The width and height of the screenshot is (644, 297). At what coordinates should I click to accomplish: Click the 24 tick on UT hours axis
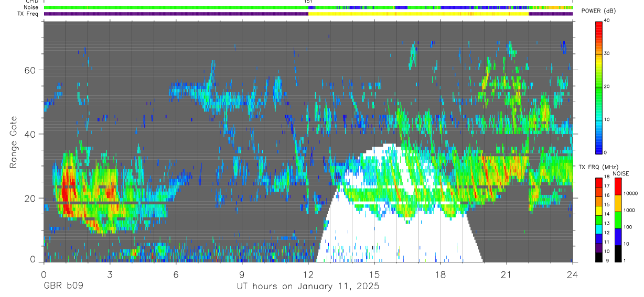573,274
